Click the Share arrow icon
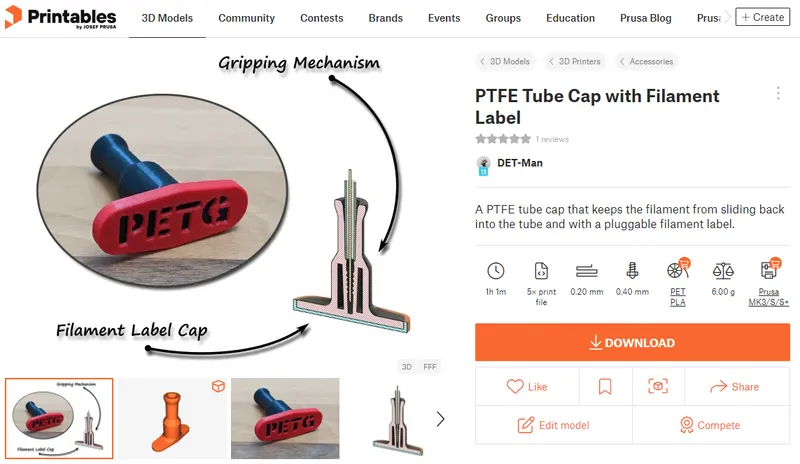The width and height of the screenshot is (800, 464). [x=718, y=387]
